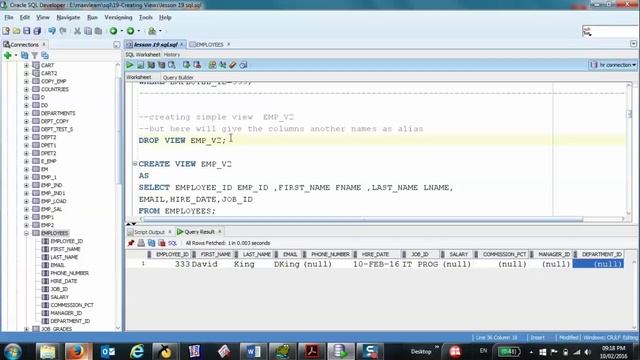640x360 pixels.
Task: Click the Cut scissors icon
Action: [77, 31]
